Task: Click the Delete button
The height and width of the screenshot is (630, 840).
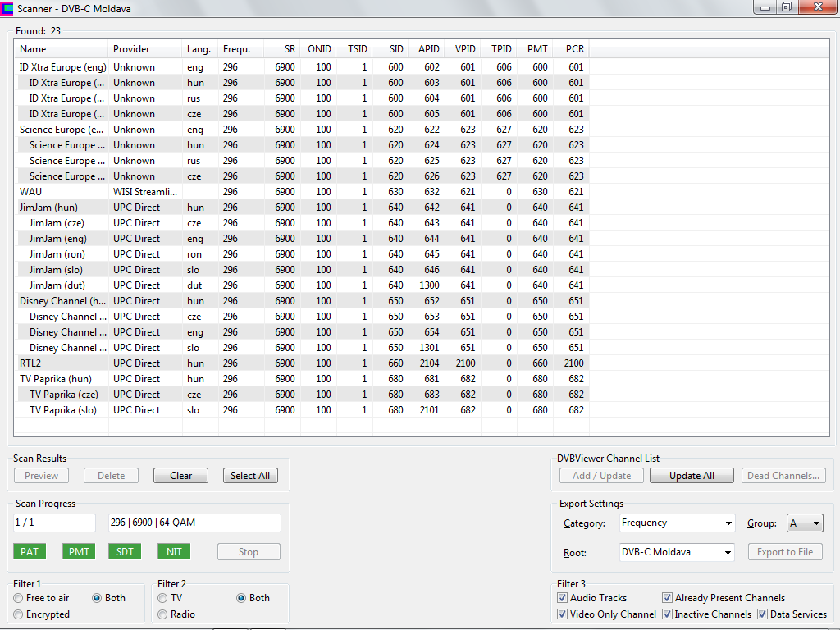Action: pos(111,476)
